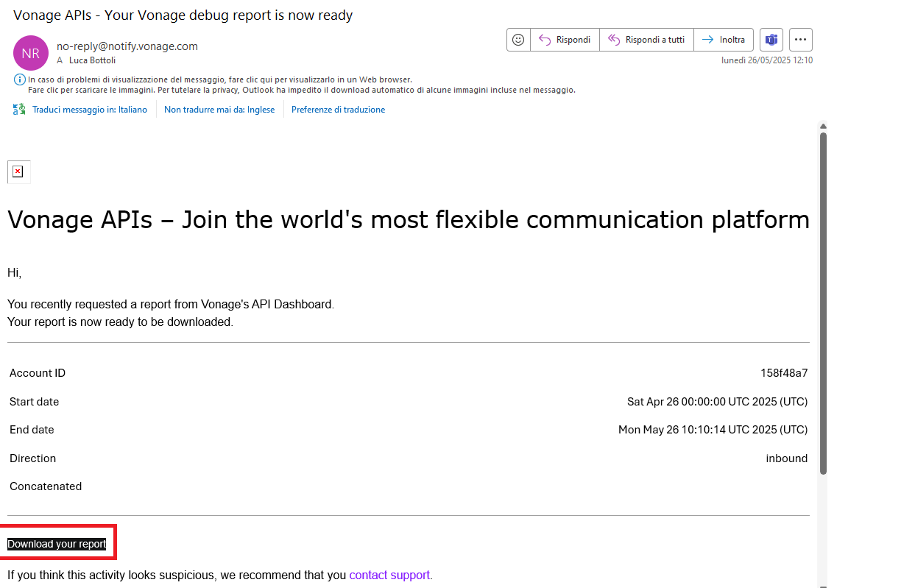
Task: Open the emoji reaction picker
Action: tap(518, 40)
